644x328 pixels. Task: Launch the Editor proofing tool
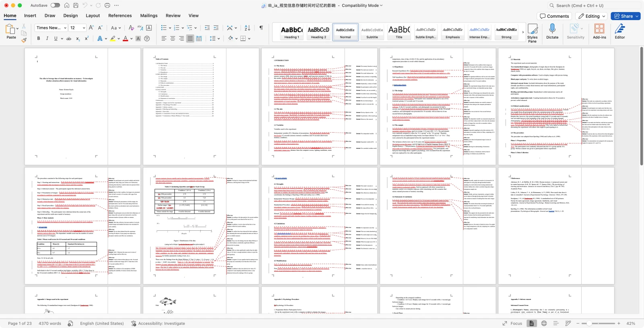point(620,31)
